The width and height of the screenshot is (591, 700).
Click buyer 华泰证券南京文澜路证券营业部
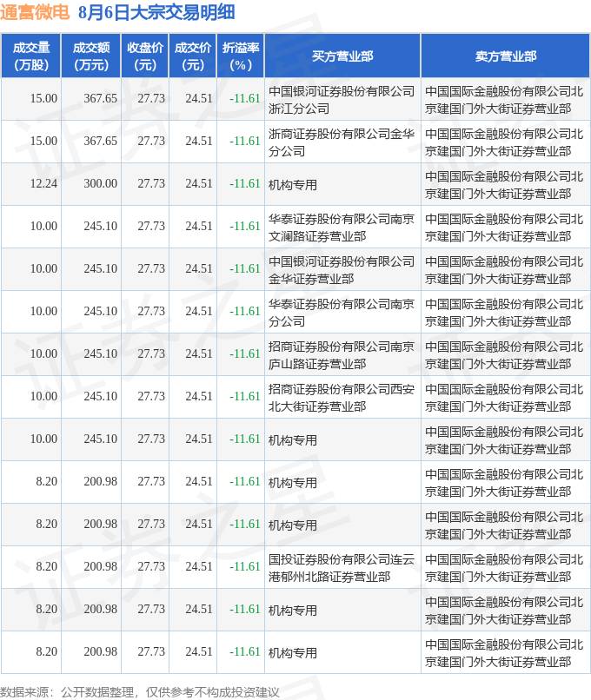click(x=342, y=228)
